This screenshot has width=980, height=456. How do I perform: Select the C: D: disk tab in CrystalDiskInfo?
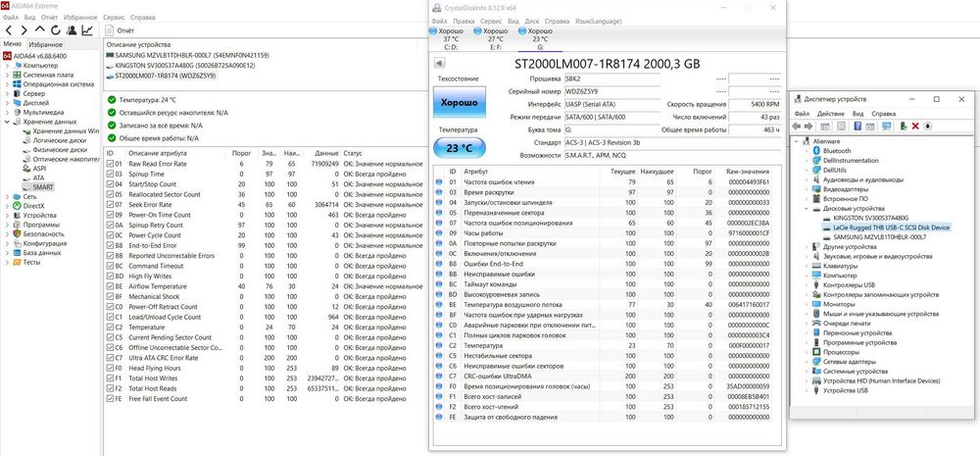[450, 39]
